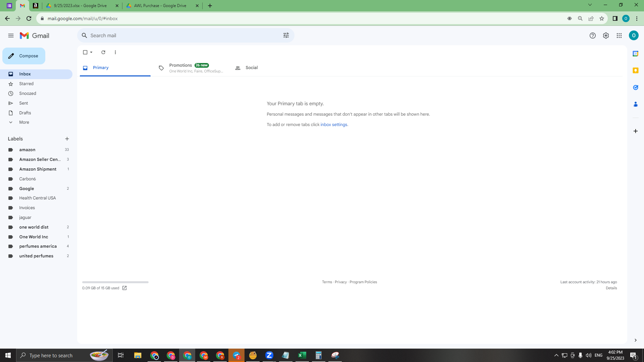Open the One World Inc label
The width and height of the screenshot is (644, 362).
(x=36, y=237)
